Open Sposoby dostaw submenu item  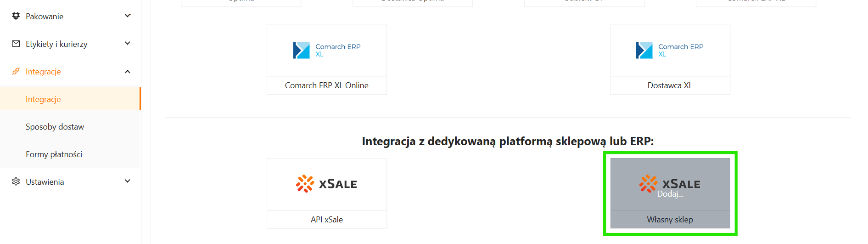pyautogui.click(x=55, y=127)
